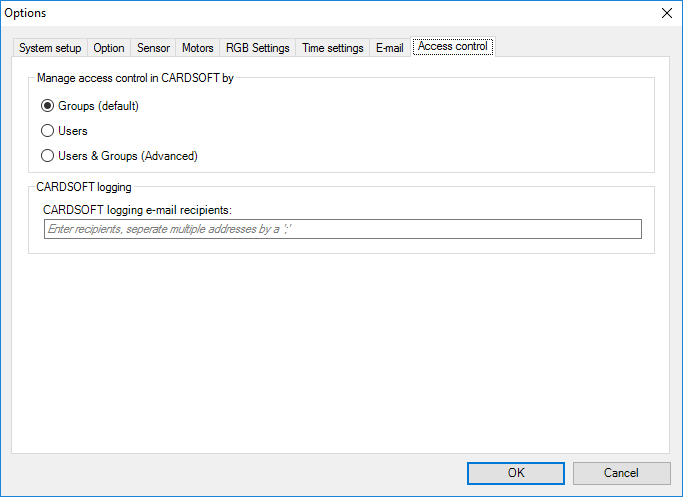Image resolution: width=683 pixels, height=497 pixels.
Task: Focus the logging e-mail recipients field
Action: pos(342,230)
